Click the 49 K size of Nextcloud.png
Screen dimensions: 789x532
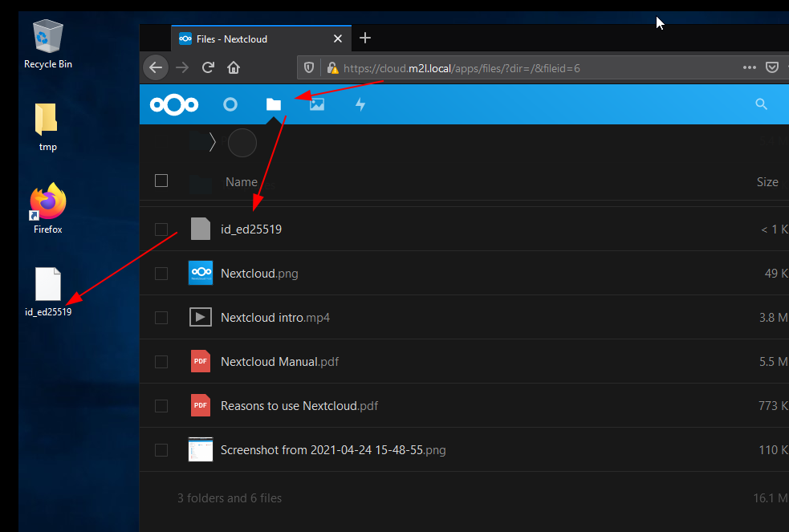click(776, 274)
